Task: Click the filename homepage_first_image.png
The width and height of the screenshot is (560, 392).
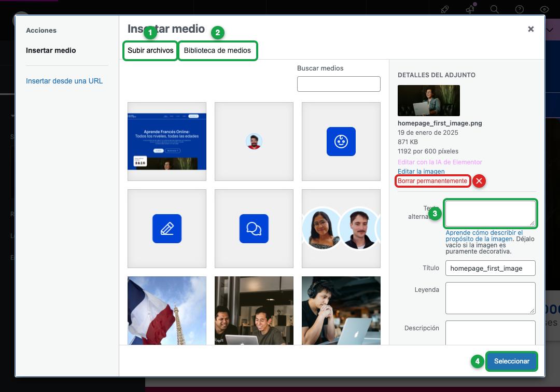Action: click(x=440, y=123)
